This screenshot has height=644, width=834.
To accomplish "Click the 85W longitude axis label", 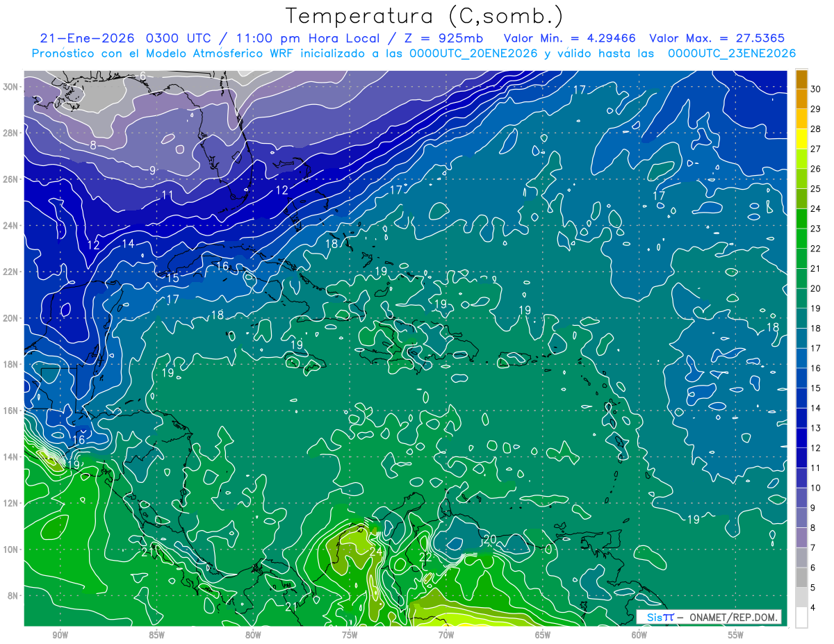I will coord(156,635).
